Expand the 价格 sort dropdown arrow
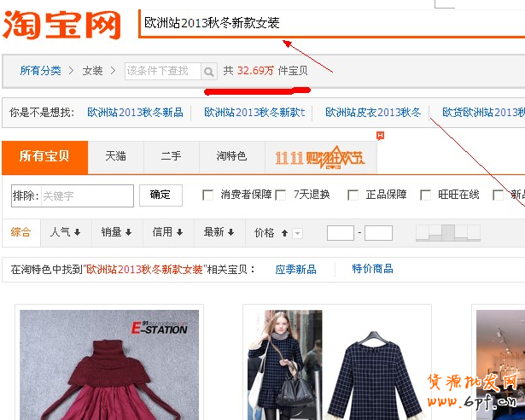The width and height of the screenshot is (525, 420). [x=297, y=233]
